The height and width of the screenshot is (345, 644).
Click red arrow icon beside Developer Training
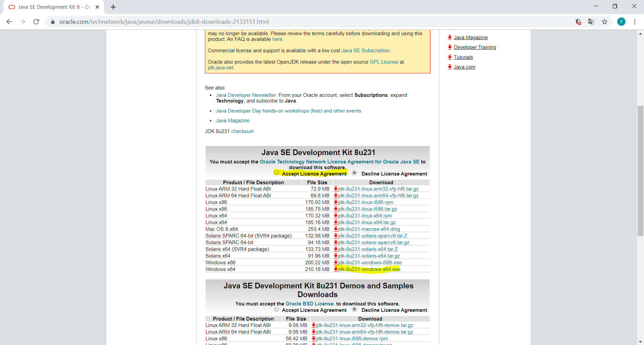pos(450,47)
